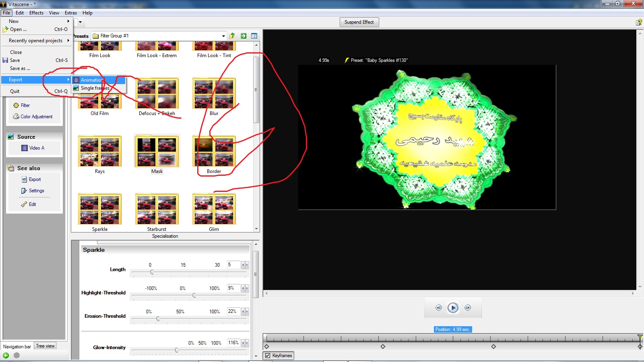Select the Rays preset thumbnail
The height and width of the screenshot is (362, 644).
click(100, 152)
